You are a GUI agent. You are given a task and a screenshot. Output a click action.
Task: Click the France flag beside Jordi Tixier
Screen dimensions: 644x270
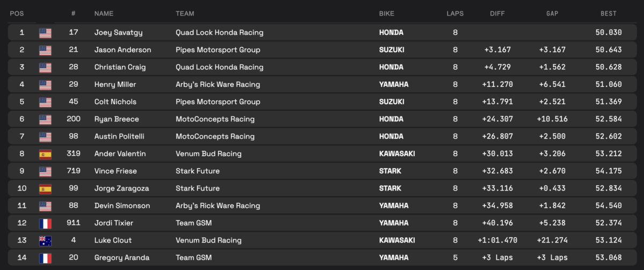pyautogui.click(x=45, y=223)
